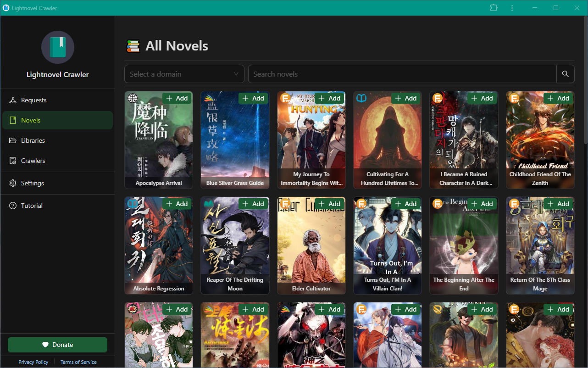
Task: Click the source icon on Absolute Regression
Action: (x=133, y=204)
